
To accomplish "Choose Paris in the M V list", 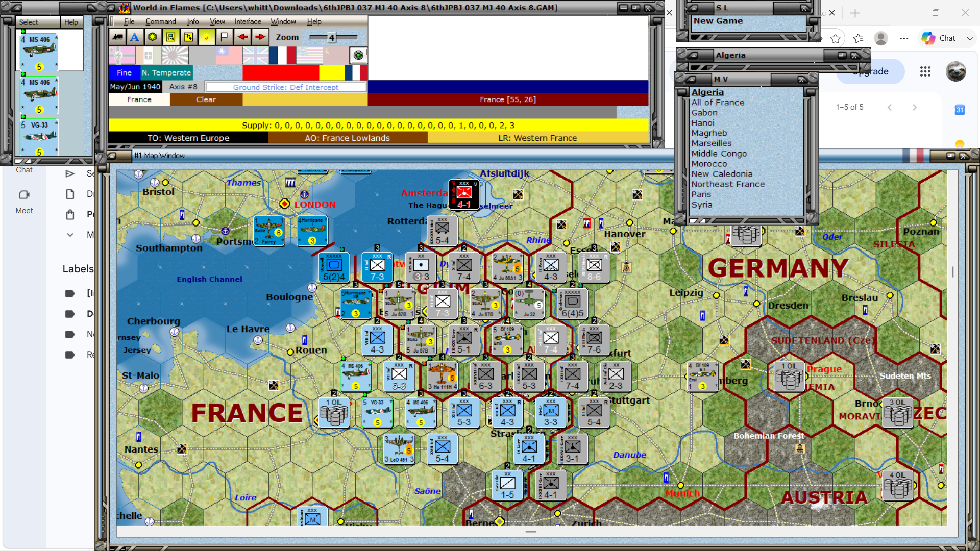I will (701, 194).
